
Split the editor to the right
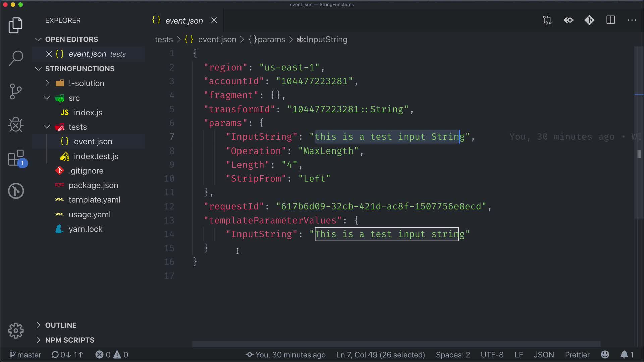coord(611,20)
